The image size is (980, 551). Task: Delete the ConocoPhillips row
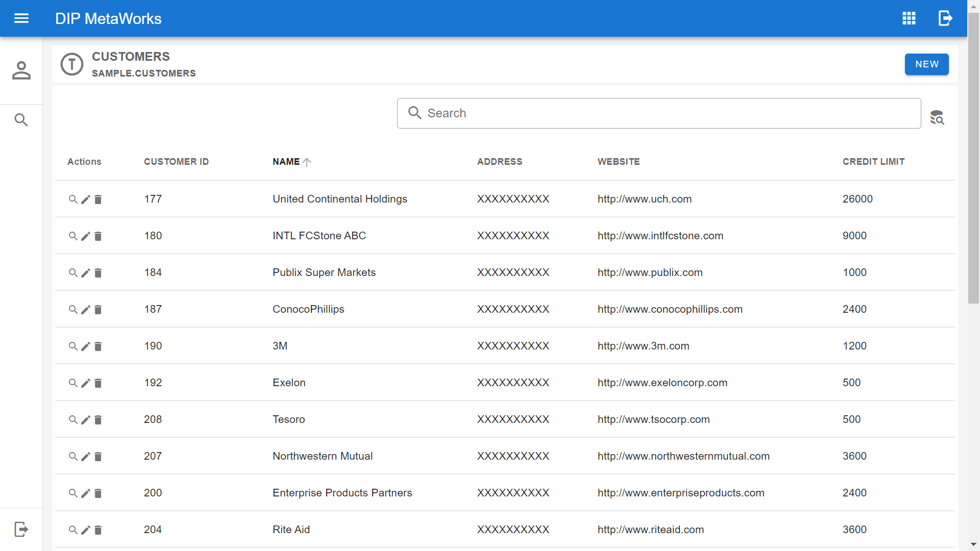coord(98,309)
